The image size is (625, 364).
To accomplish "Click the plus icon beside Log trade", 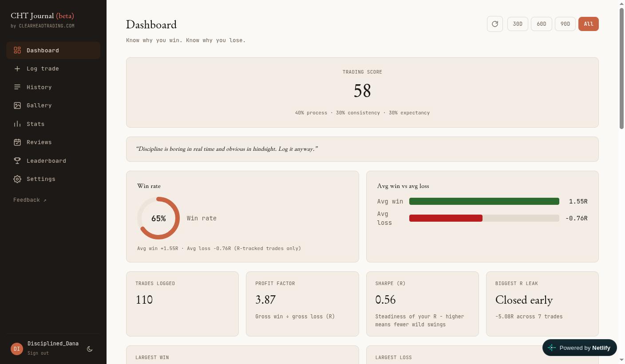I will coord(17,69).
